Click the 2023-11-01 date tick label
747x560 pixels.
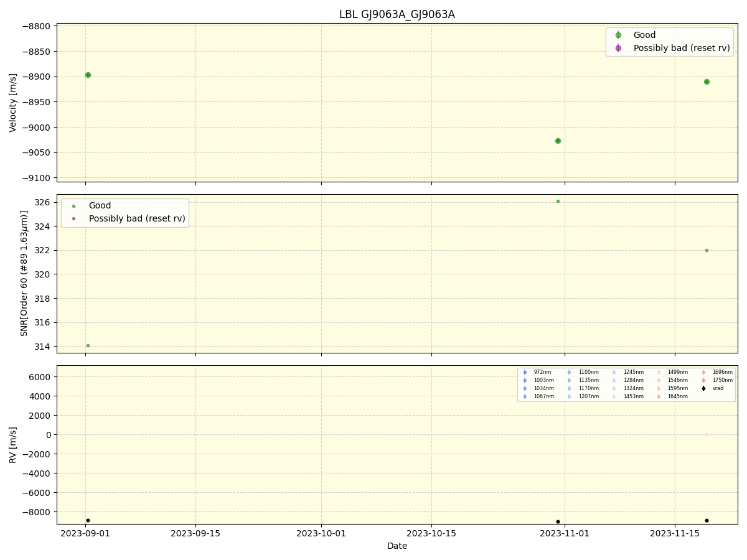[x=565, y=533]
